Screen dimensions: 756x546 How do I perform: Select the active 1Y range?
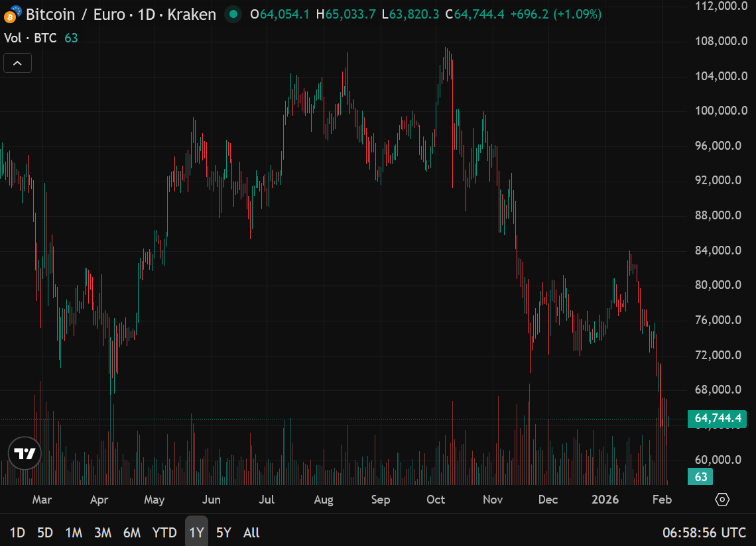coord(197,531)
